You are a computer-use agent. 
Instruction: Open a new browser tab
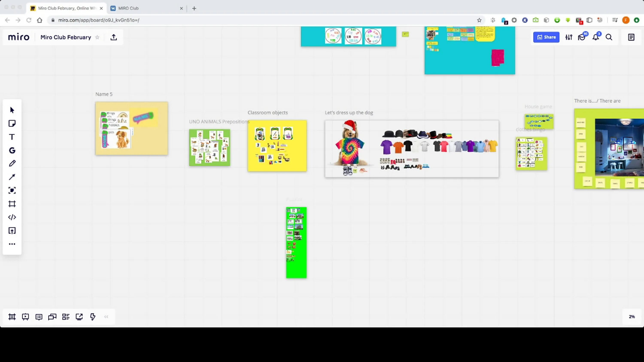click(194, 8)
